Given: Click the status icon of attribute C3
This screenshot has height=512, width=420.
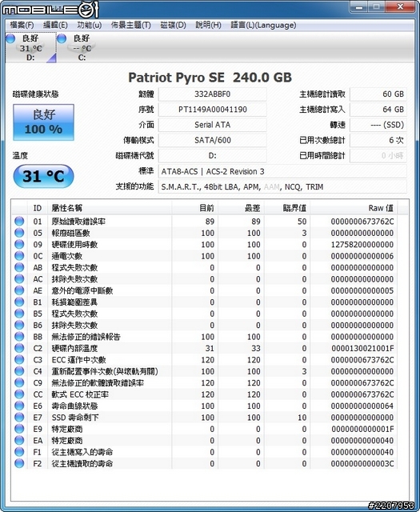Looking at the screenshot, I should [19, 359].
